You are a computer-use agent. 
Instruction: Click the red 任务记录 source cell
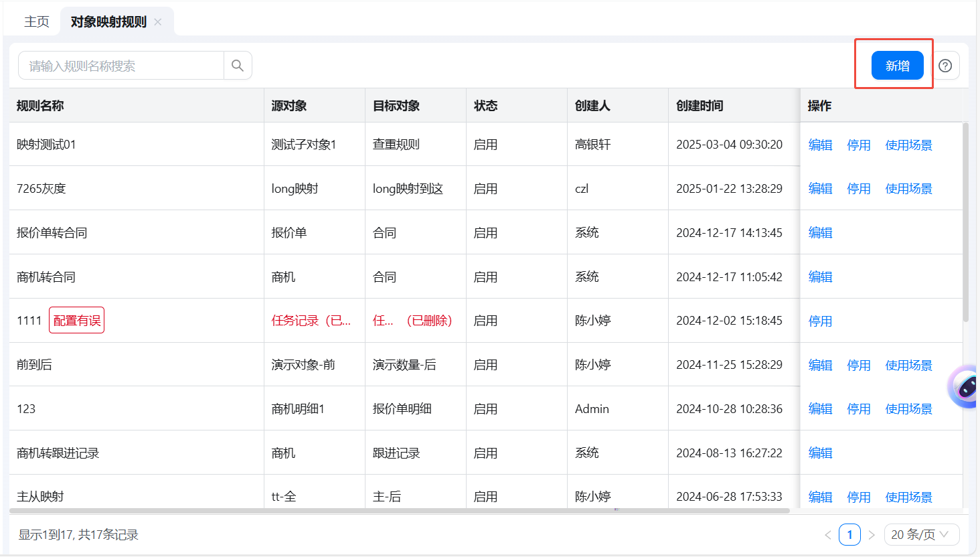[315, 321]
